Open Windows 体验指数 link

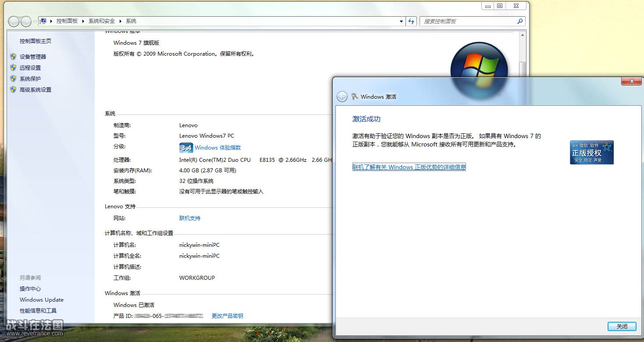pyautogui.click(x=218, y=148)
